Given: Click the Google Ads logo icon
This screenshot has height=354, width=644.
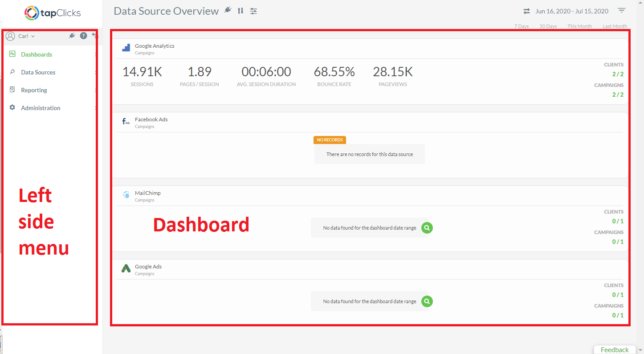Looking at the screenshot, I should pyautogui.click(x=126, y=268).
